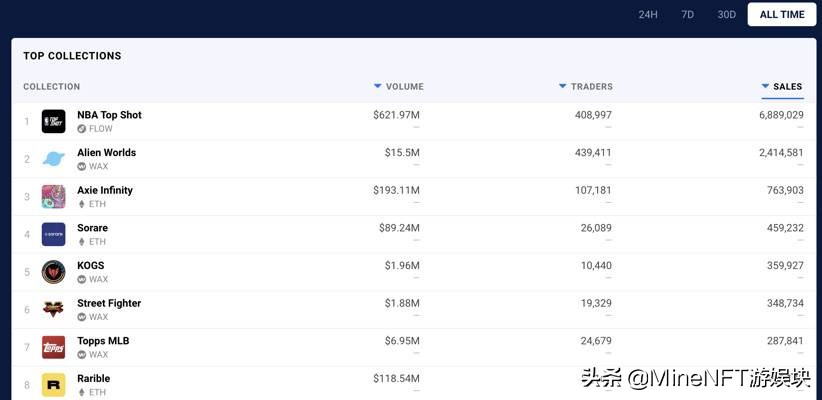The width and height of the screenshot is (822, 400).
Task: Click the 439,411 traders value
Action: (593, 153)
